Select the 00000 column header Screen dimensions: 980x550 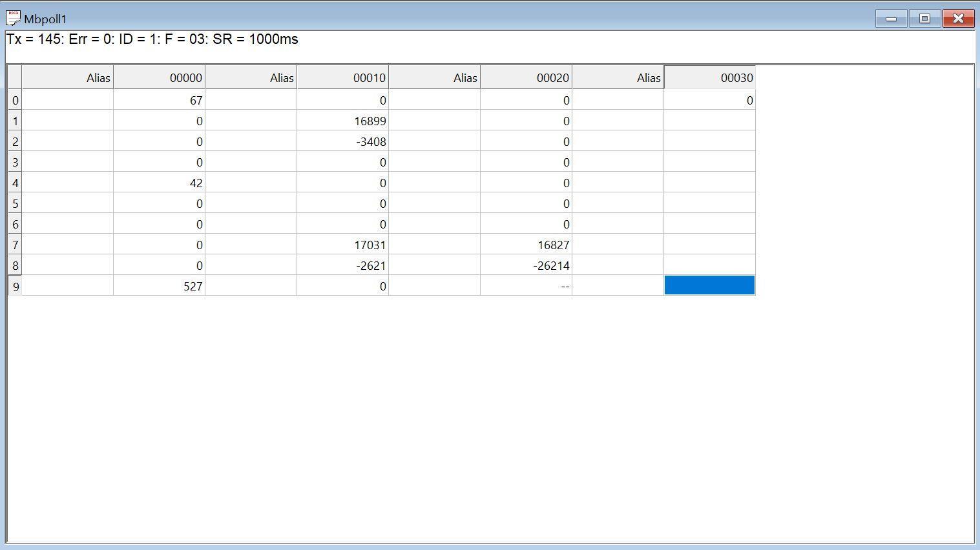click(160, 77)
